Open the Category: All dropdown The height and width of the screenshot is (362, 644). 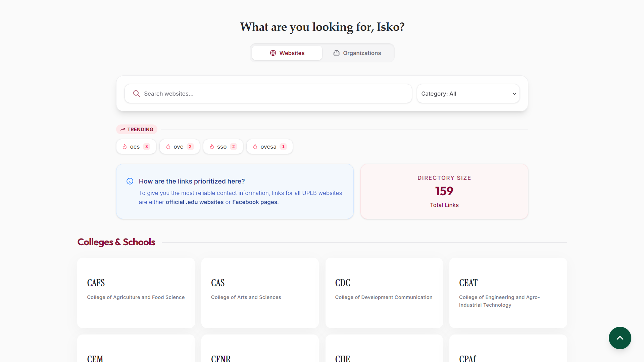coord(468,94)
